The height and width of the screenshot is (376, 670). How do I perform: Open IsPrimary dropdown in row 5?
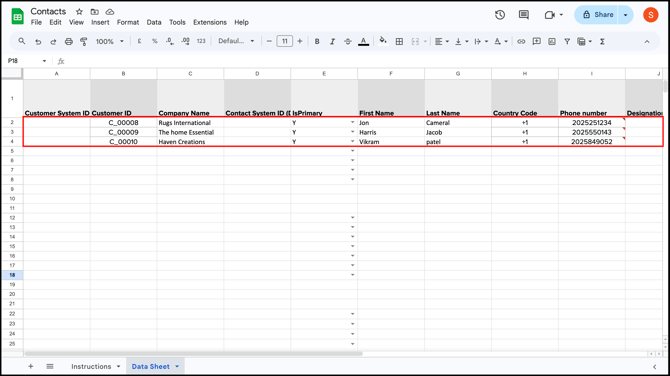[353, 151]
